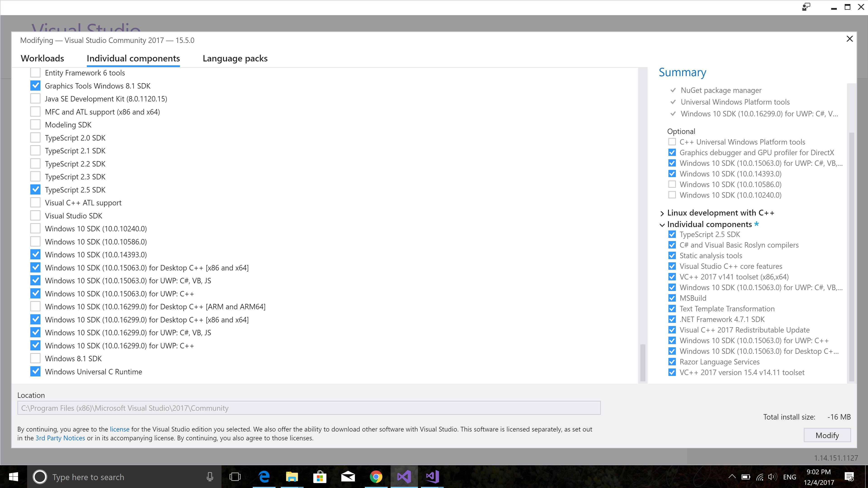The width and height of the screenshot is (868, 488).
Task: Click the install Location path field
Action: (x=309, y=408)
